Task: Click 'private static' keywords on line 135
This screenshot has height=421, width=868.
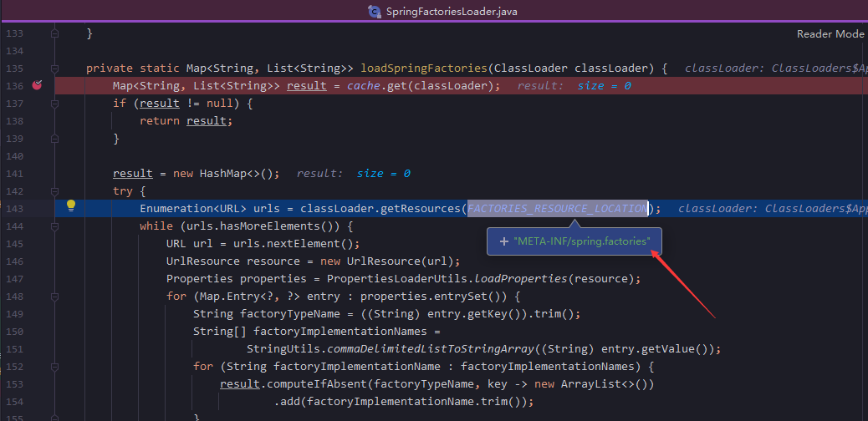Action: click(x=132, y=68)
